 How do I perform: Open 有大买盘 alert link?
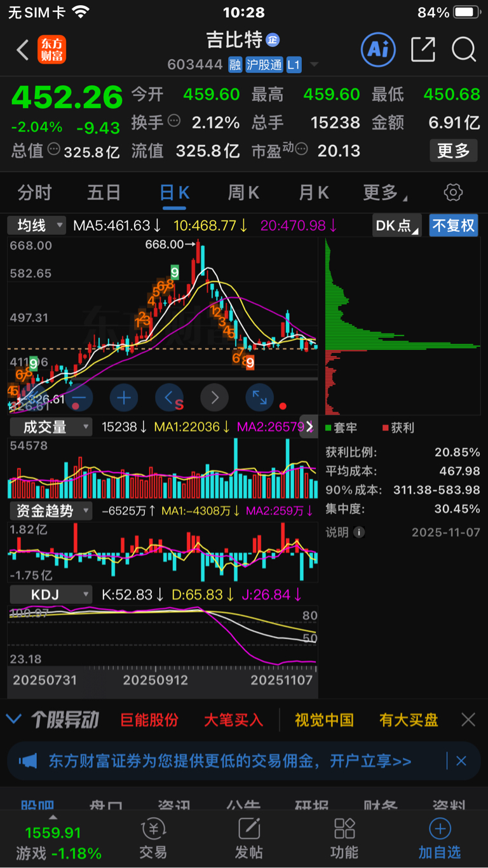point(409,719)
